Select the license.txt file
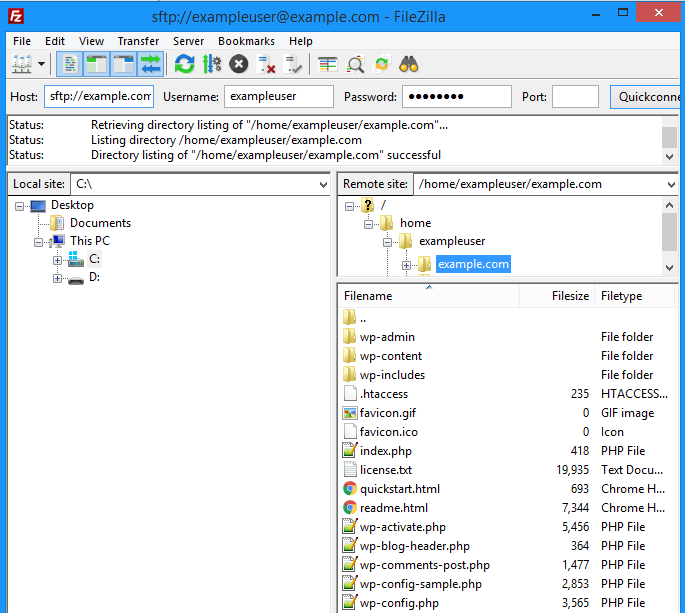The width and height of the screenshot is (685, 613). pyautogui.click(x=508, y=470)
